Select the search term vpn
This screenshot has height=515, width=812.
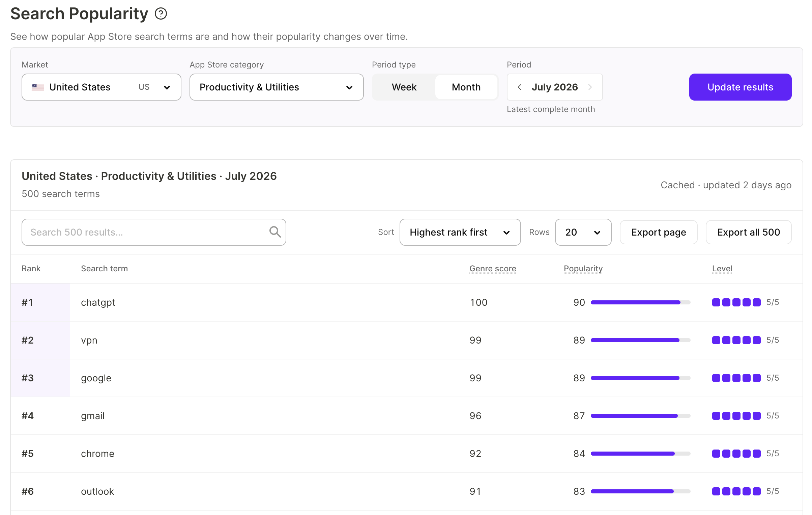[89, 340]
